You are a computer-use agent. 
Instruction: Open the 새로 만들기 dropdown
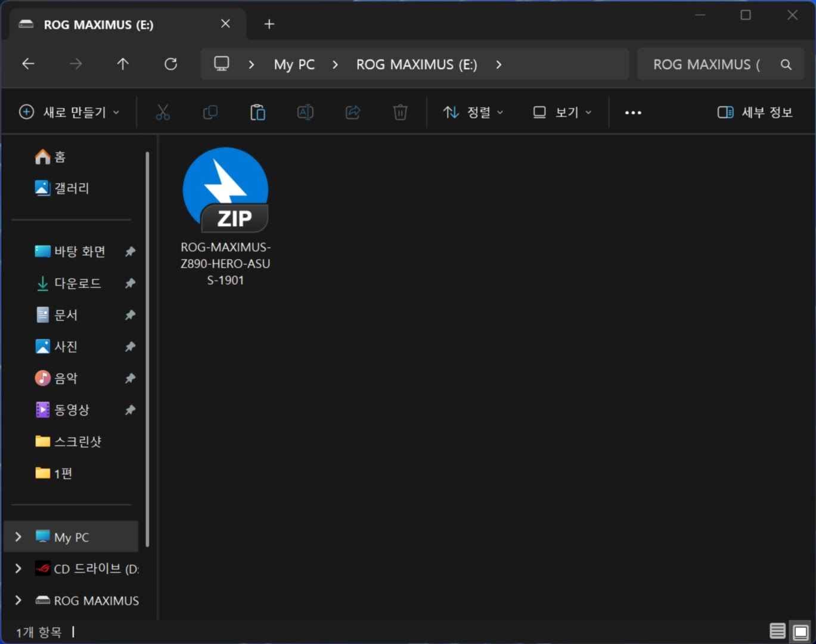click(69, 112)
